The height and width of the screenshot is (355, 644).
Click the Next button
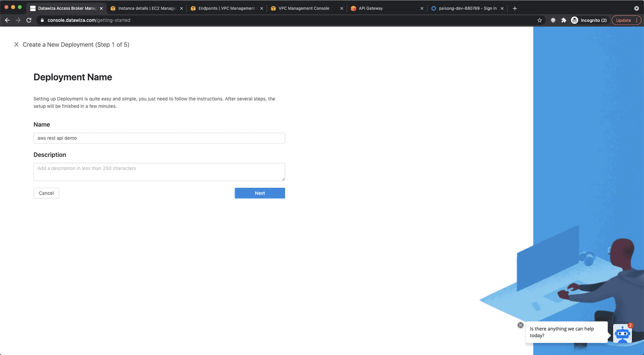(260, 193)
